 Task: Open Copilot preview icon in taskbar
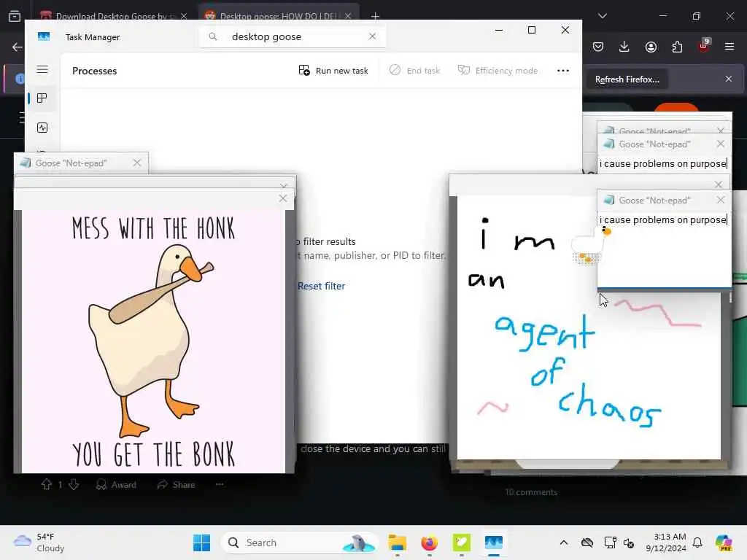tap(723, 542)
